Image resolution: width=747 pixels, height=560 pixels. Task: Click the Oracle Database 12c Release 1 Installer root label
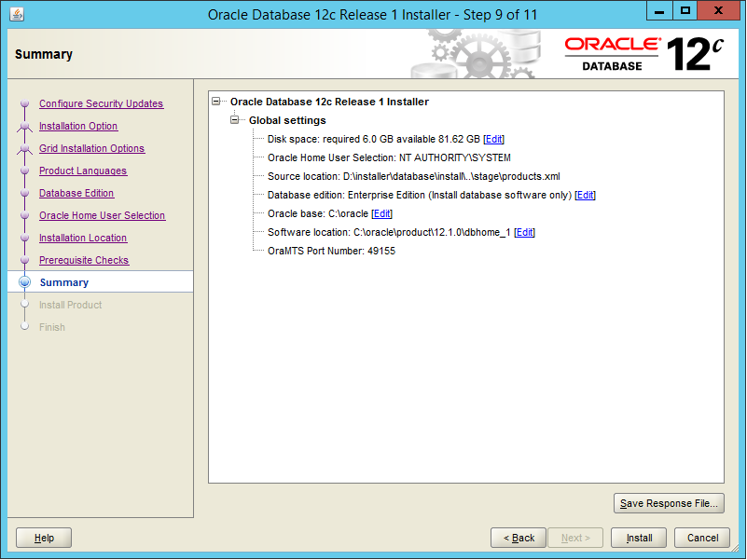(329, 102)
